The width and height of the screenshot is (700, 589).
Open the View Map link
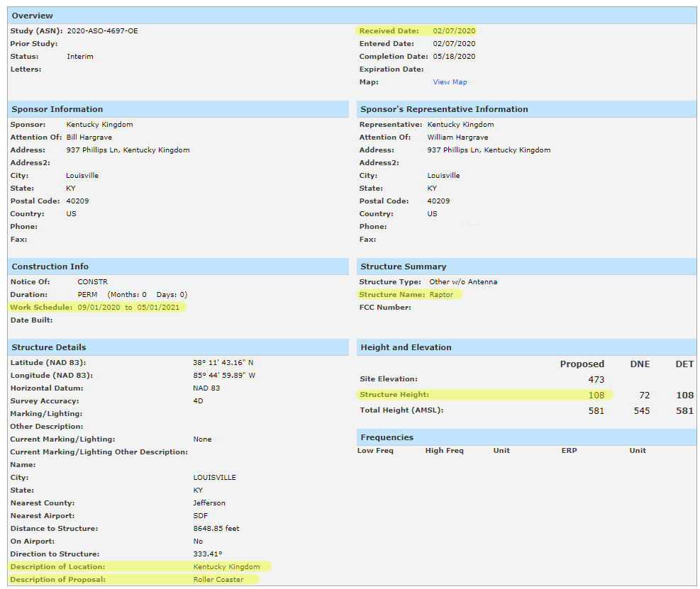tap(450, 82)
